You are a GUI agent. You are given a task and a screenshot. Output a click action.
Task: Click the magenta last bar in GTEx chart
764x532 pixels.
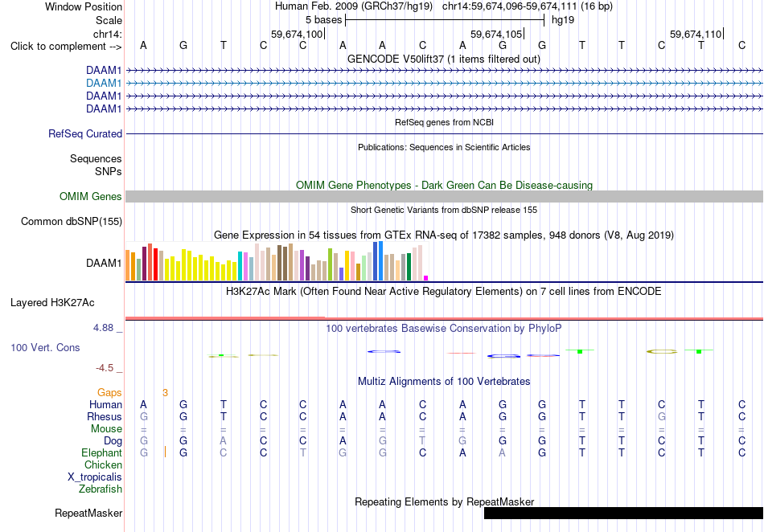pos(426,278)
